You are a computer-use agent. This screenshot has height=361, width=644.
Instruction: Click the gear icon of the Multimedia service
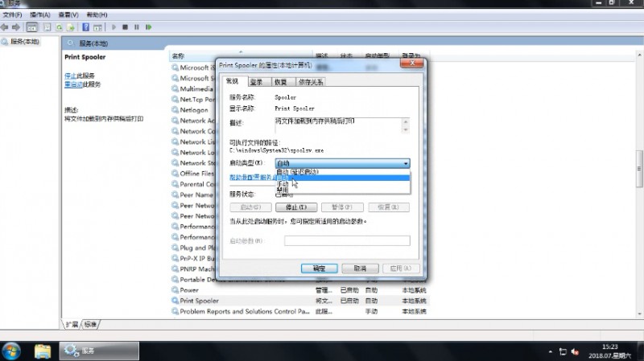(175, 88)
